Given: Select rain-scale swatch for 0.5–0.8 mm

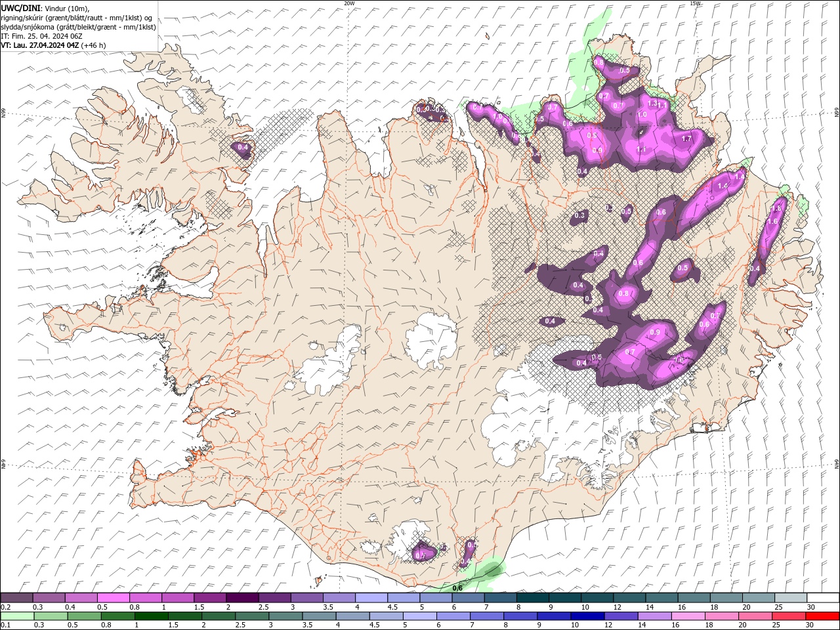Looking at the screenshot, I should pos(84,616).
